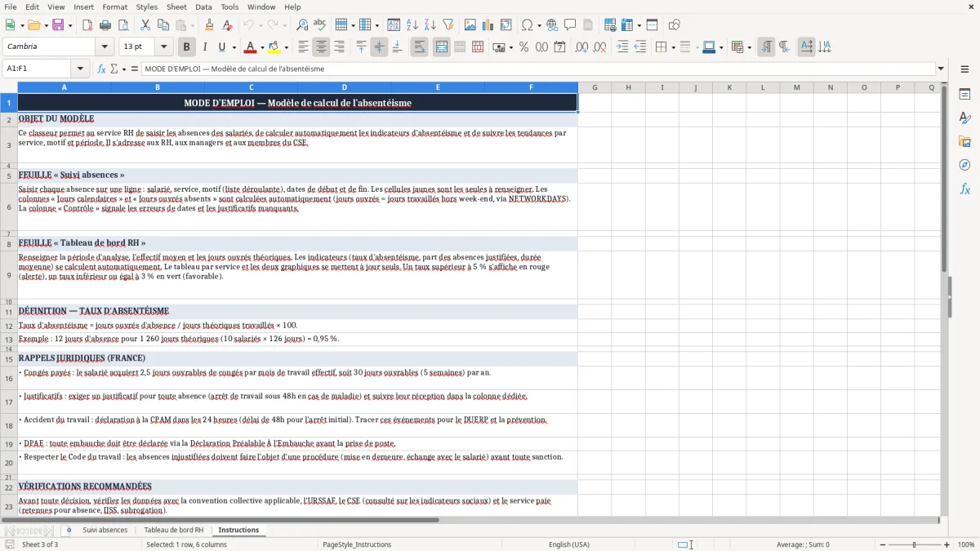Open the Format menu
Image resolution: width=980 pixels, height=551 pixels.
pyautogui.click(x=115, y=7)
